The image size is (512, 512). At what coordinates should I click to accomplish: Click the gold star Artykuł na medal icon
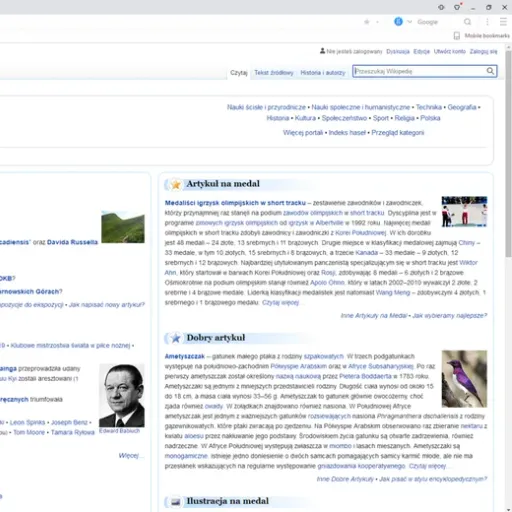pyautogui.click(x=176, y=184)
